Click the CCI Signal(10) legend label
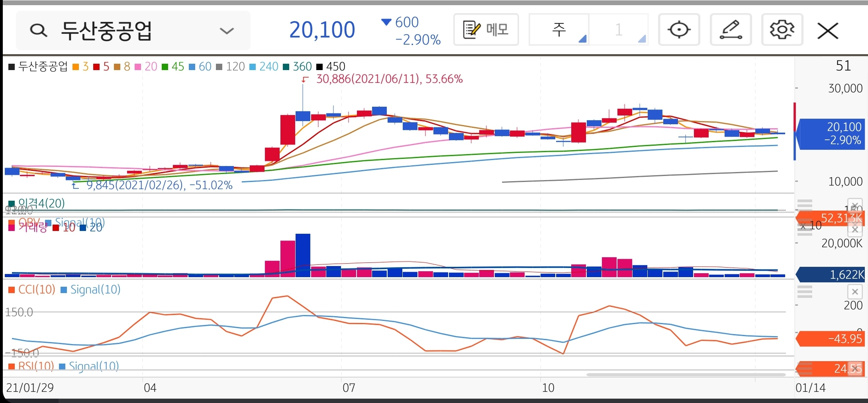 pyautogui.click(x=95, y=290)
